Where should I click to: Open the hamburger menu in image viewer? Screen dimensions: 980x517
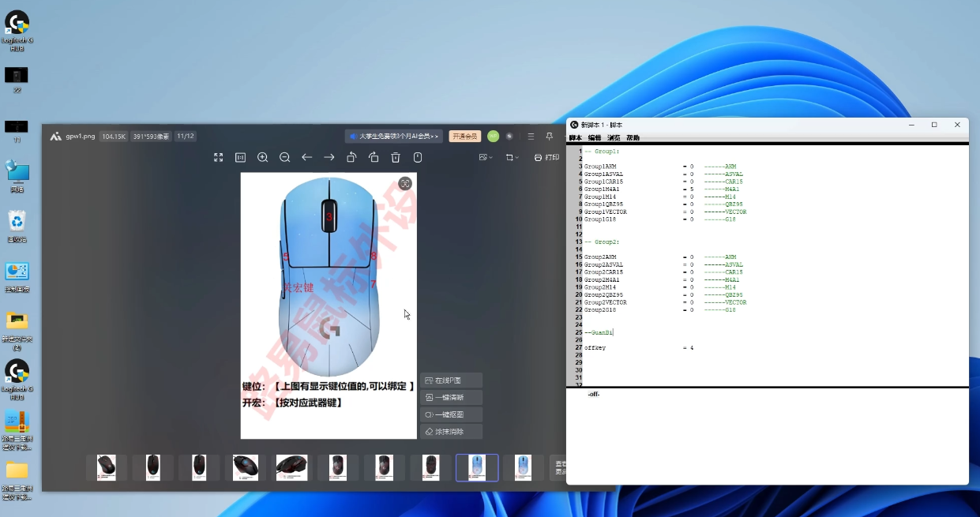(x=531, y=137)
